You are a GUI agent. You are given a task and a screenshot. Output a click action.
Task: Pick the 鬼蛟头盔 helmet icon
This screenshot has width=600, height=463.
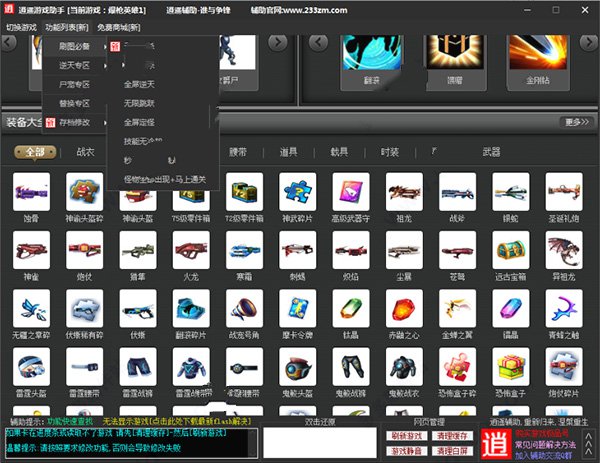coord(298,367)
